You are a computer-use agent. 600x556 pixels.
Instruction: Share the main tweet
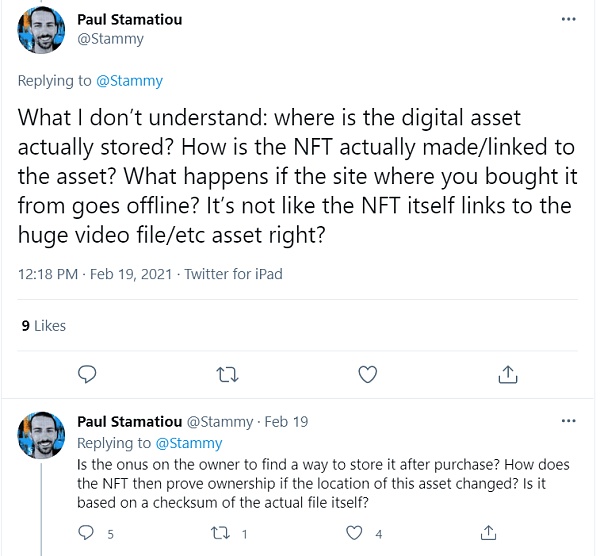[507, 375]
